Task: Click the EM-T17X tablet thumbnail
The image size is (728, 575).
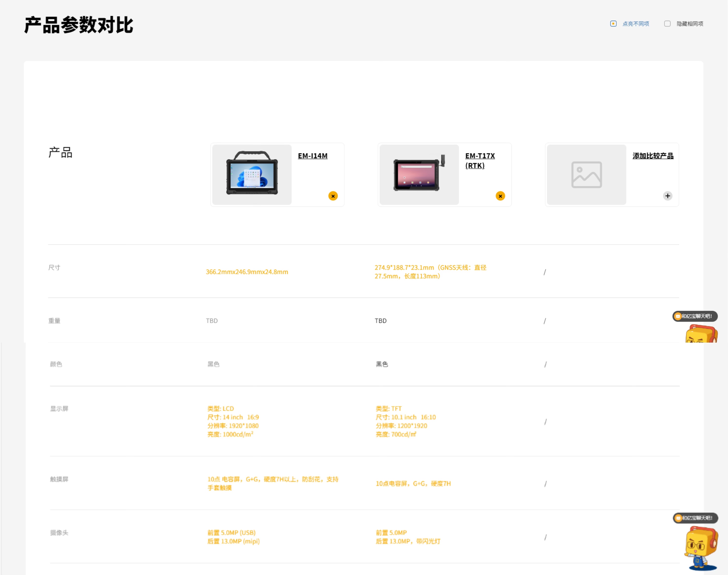Action: pos(418,174)
